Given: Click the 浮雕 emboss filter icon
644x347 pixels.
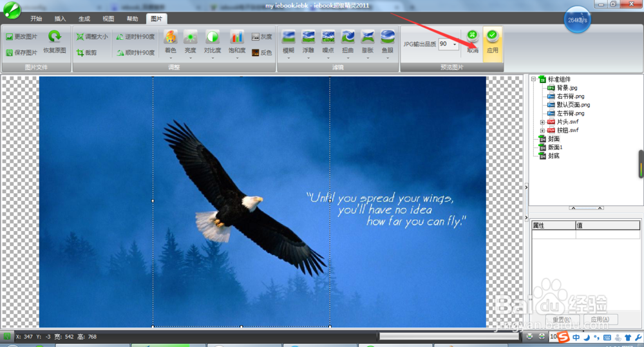Looking at the screenshot, I should coord(308,37).
